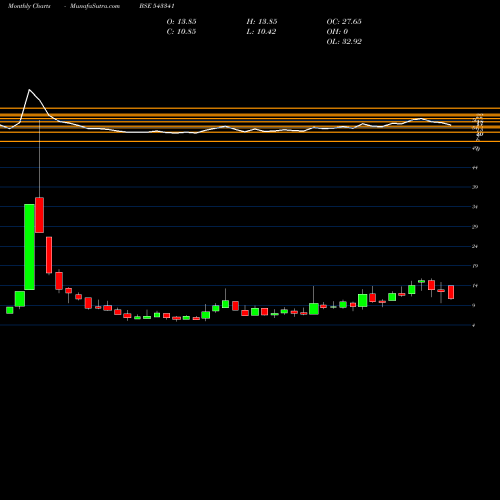Click the 19 price axis label
Image resolution: width=500 pixels, height=500 pixels.
pyautogui.click(x=475, y=266)
